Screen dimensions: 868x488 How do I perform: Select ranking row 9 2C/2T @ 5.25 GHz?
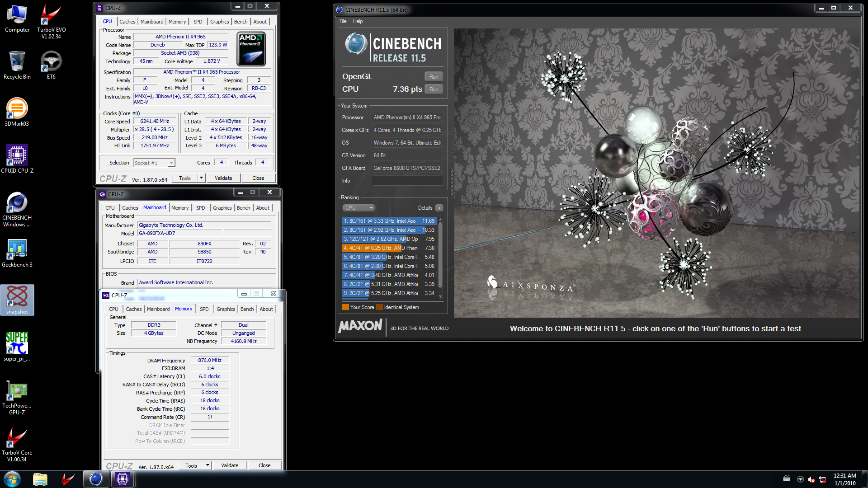[x=389, y=293]
